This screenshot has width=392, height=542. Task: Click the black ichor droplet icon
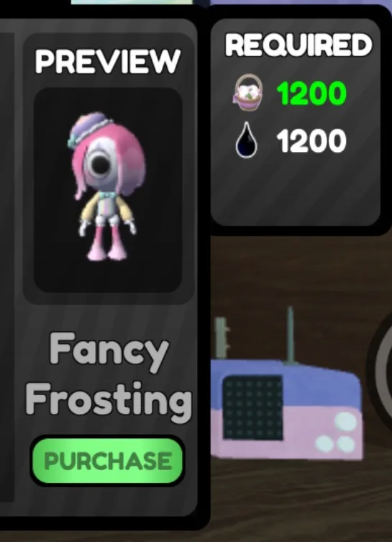[247, 140]
